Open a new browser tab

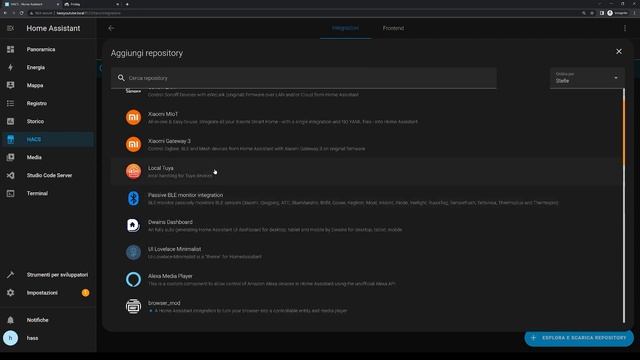point(127,4)
